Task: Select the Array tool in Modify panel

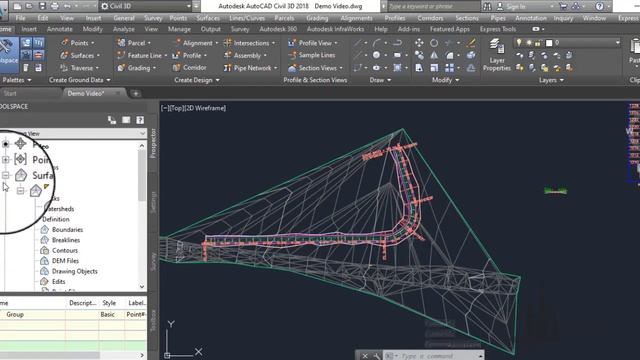Action: click(449, 68)
